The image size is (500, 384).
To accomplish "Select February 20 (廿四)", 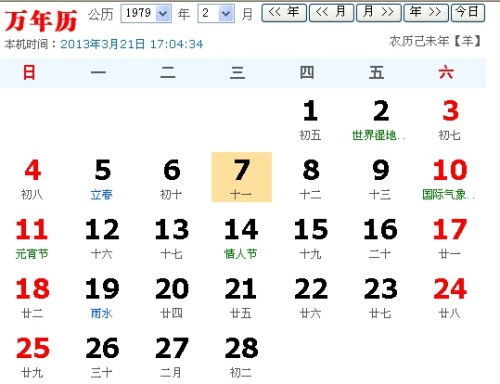I will pyautogui.click(x=171, y=297).
